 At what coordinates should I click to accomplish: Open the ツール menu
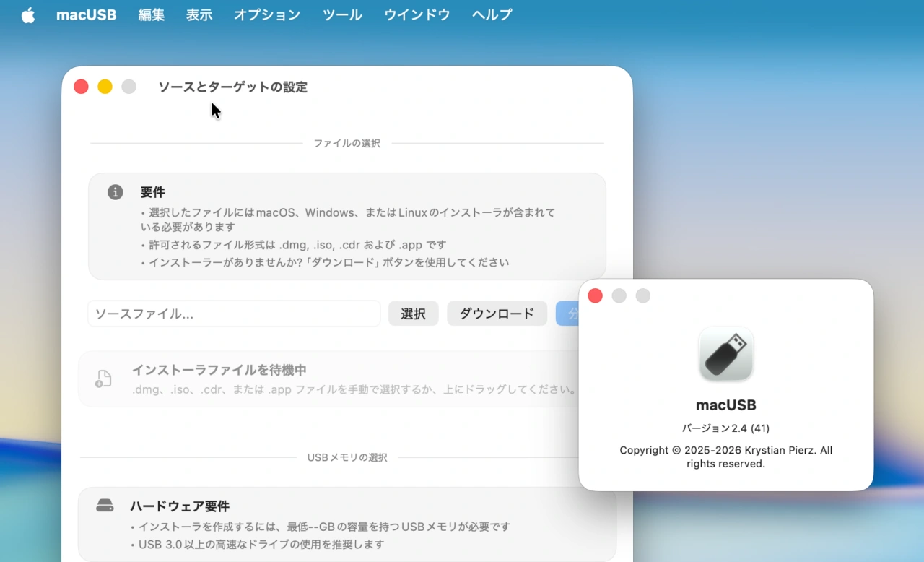[x=342, y=15]
